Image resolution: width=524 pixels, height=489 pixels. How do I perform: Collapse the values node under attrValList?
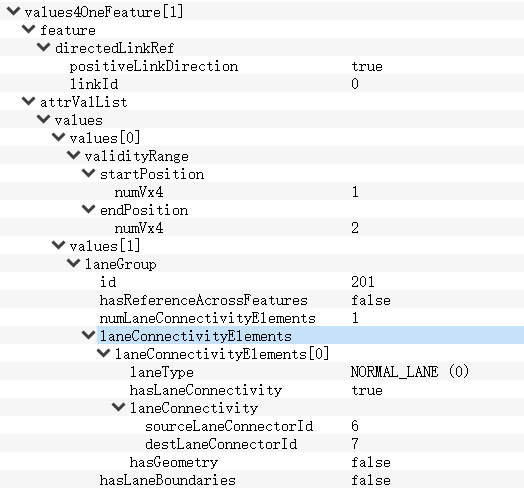click(43, 119)
